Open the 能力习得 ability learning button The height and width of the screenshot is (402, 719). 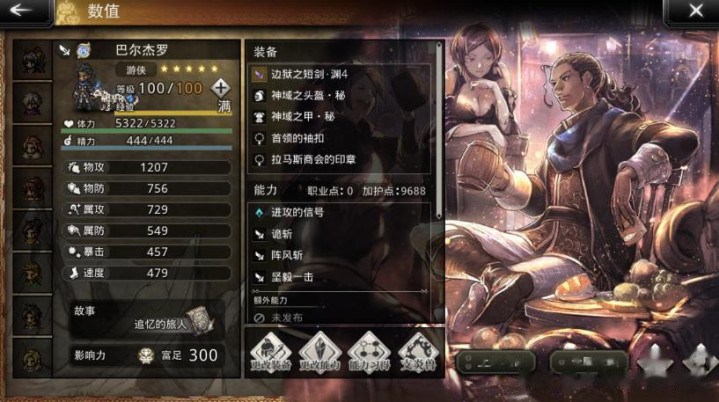tap(369, 352)
